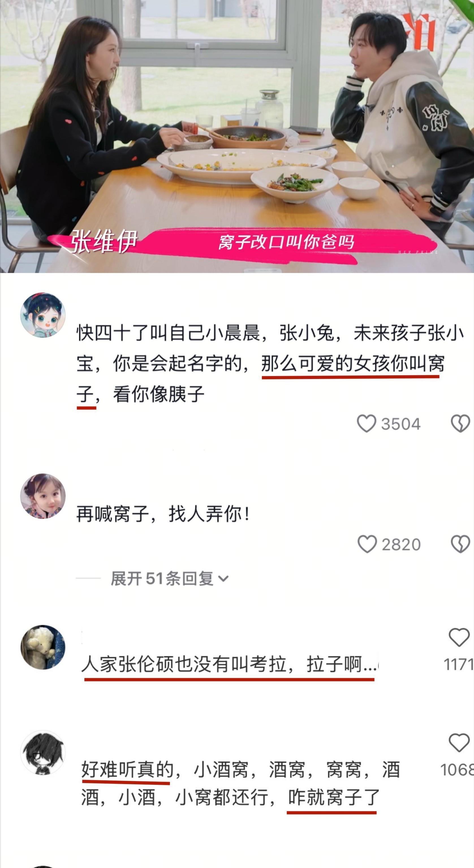Like the comment with 2820 likes

pos(367,544)
